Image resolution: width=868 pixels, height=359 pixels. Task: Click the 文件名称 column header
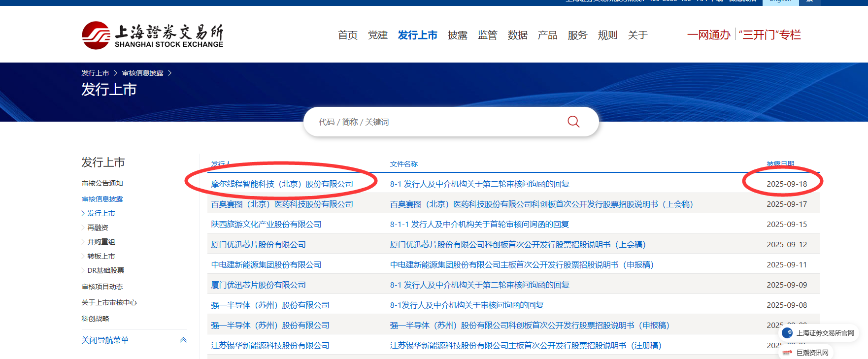coord(404,164)
